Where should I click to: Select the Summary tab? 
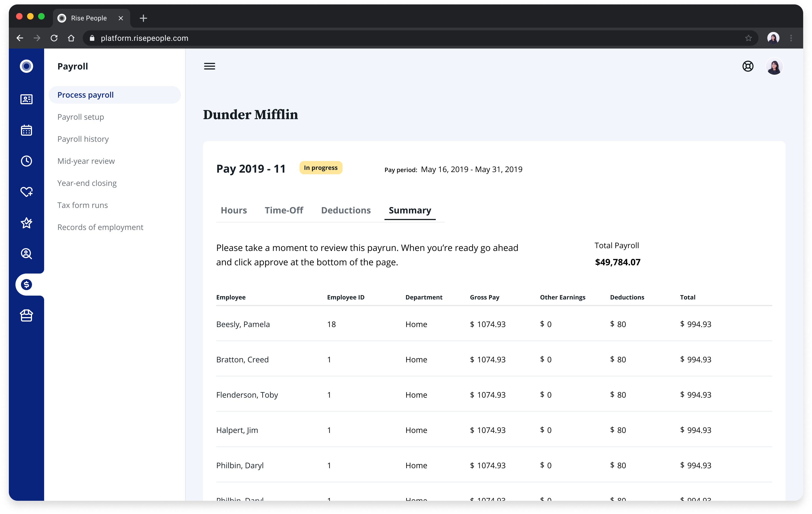pyautogui.click(x=410, y=210)
